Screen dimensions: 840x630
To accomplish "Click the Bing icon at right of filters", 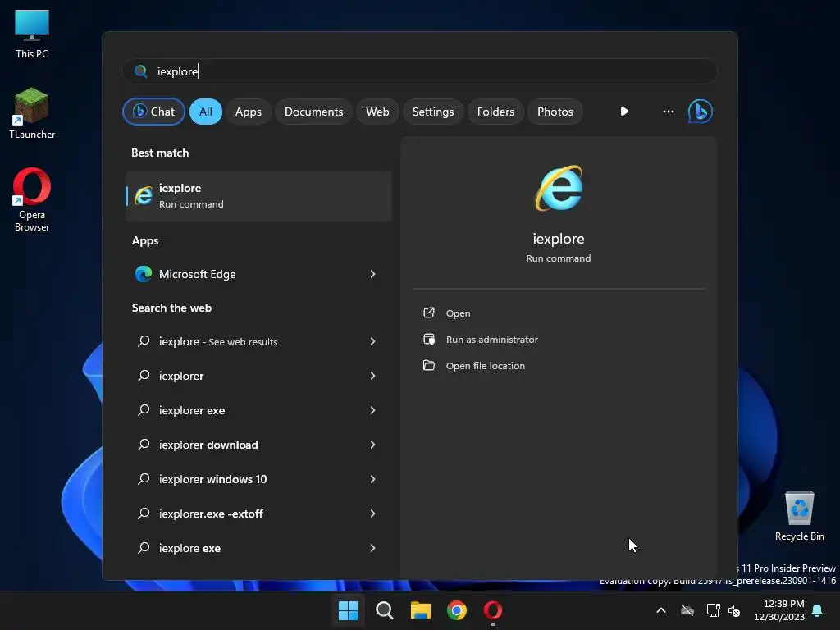I will 701,112.
